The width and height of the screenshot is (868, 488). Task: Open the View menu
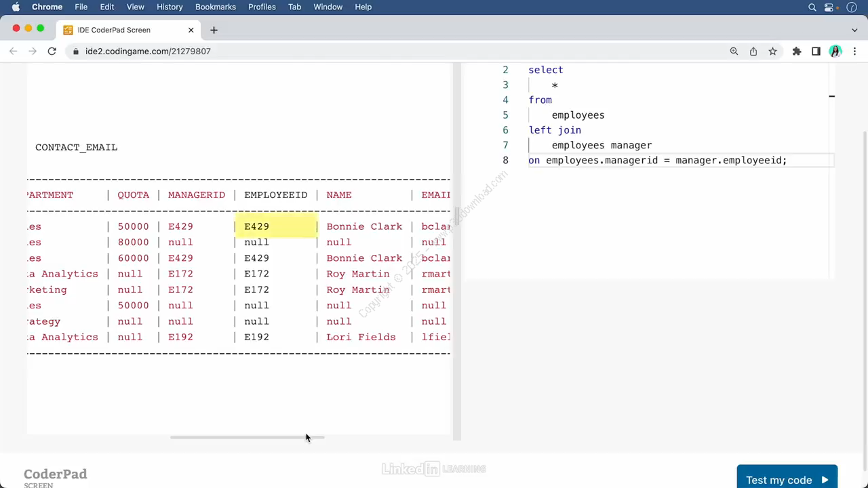135,7
